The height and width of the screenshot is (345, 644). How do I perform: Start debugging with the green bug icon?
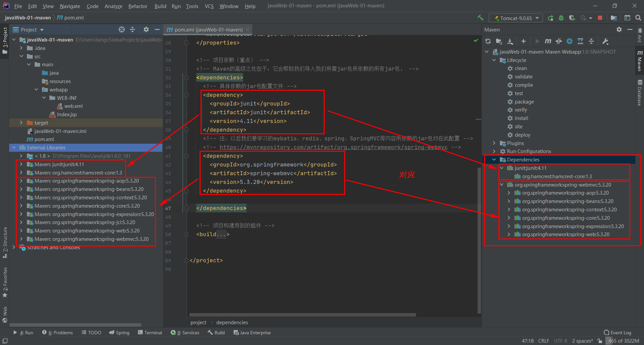coord(561,18)
